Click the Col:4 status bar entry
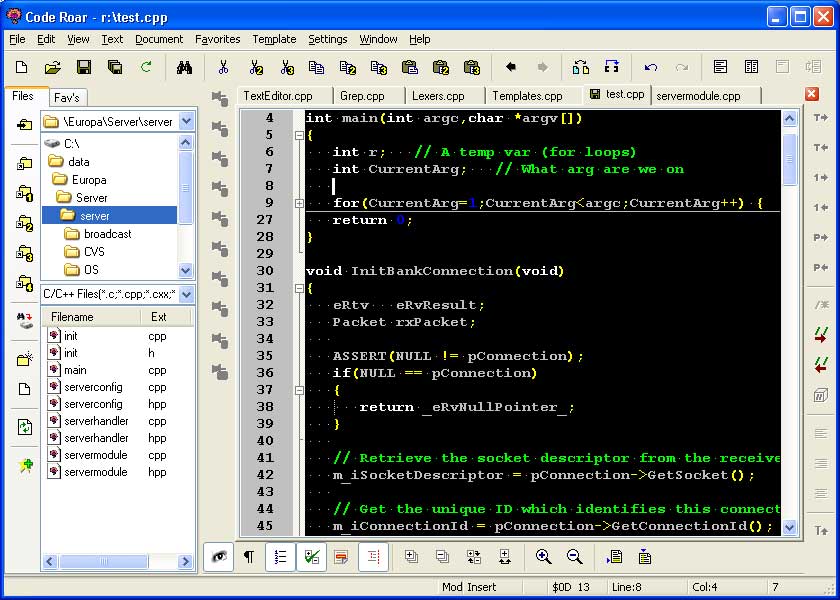 704,587
